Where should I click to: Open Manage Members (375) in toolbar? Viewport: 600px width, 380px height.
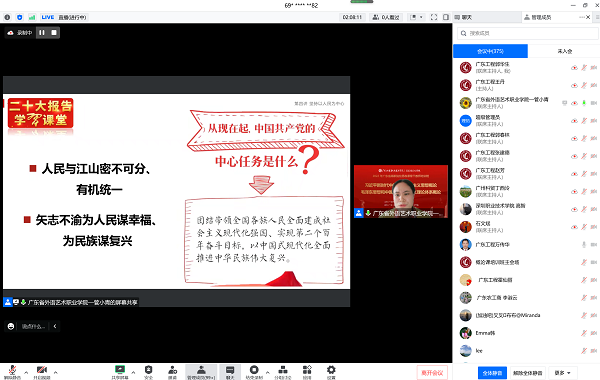(x=201, y=372)
